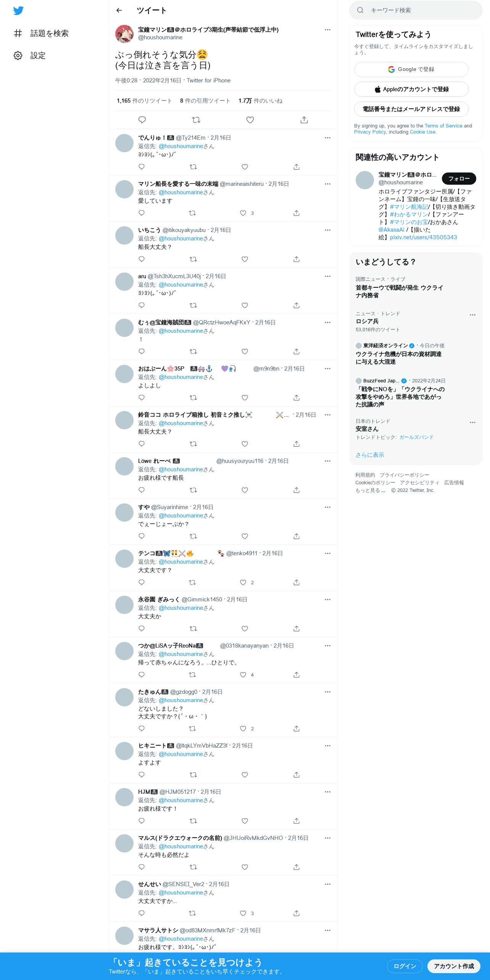Like the reply by マリン船長を愛する一味の末端
The image size is (490, 980).
243,213
